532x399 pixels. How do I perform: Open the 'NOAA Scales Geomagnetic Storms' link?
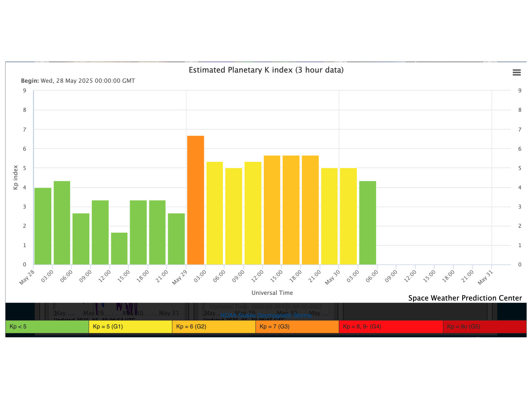click(266, 316)
